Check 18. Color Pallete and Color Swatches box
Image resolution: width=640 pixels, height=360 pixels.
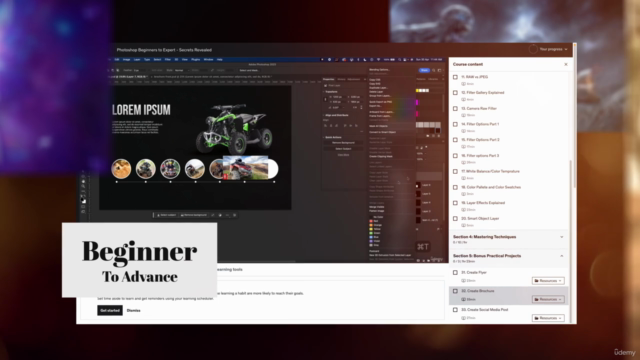coord(455,187)
